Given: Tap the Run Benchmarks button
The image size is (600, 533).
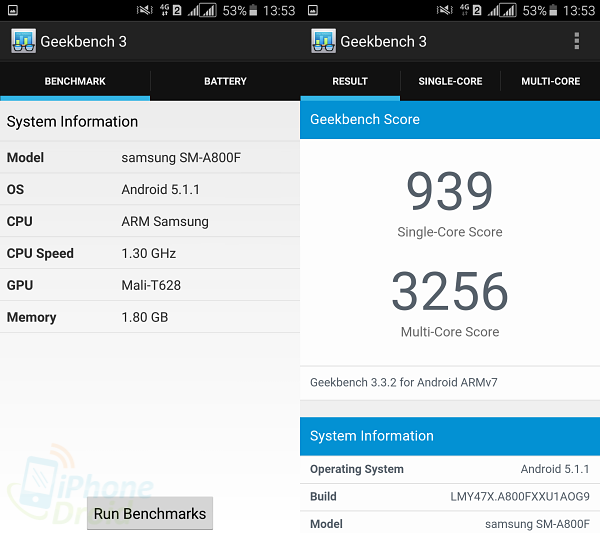Looking at the screenshot, I should (x=150, y=513).
